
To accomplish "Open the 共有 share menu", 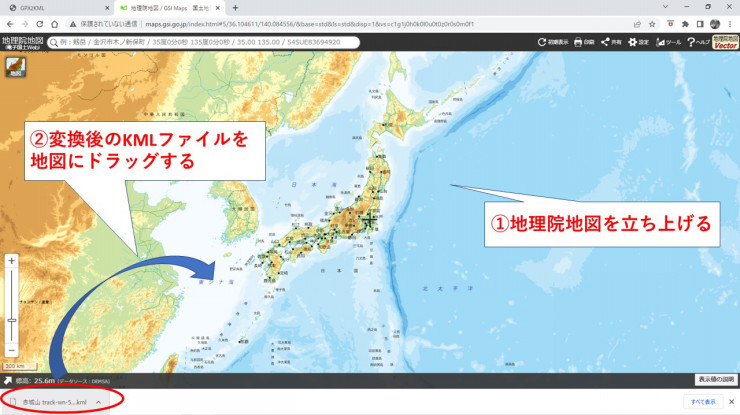I will point(611,42).
